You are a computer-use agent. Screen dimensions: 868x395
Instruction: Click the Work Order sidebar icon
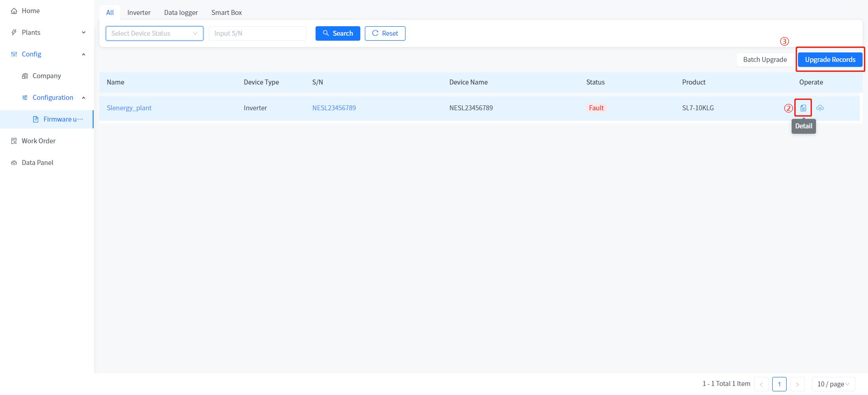(x=14, y=141)
